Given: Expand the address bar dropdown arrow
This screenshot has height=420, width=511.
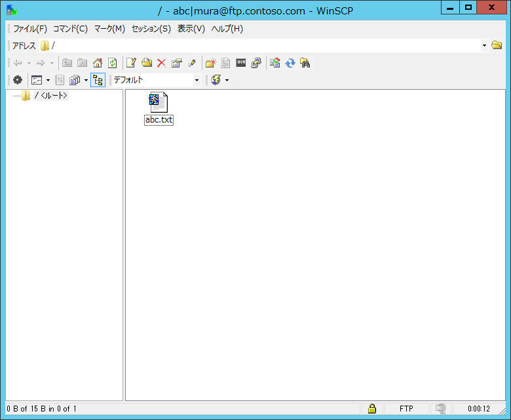Looking at the screenshot, I should tap(484, 45).
